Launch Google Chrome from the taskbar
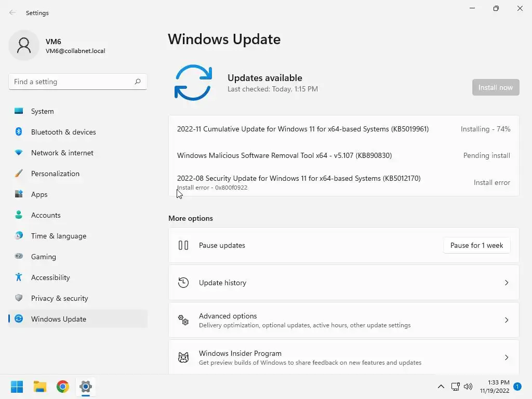Image resolution: width=532 pixels, height=399 pixels. 63,387
